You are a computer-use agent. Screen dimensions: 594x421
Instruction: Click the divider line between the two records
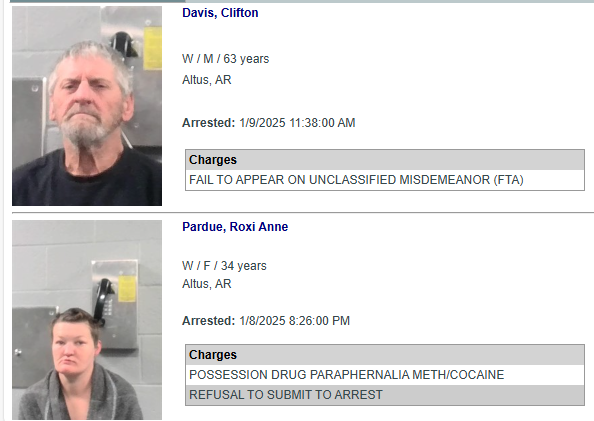click(x=303, y=213)
